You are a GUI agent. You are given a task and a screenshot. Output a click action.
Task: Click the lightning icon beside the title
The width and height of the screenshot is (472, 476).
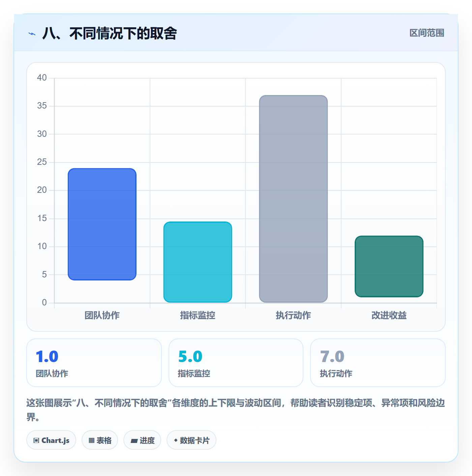click(x=32, y=34)
